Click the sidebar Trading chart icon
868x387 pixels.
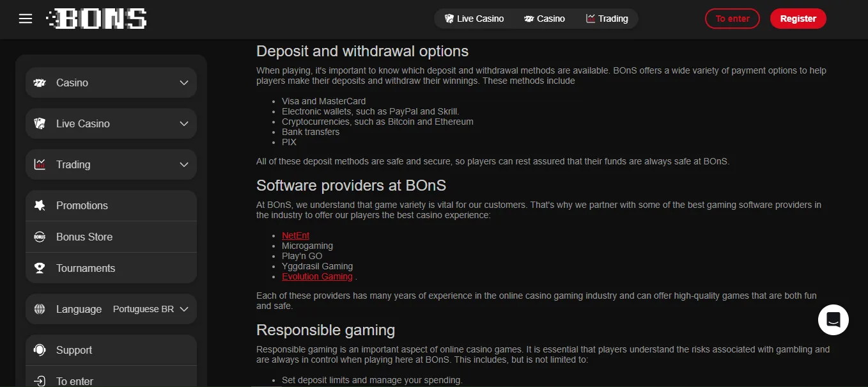coord(40,164)
